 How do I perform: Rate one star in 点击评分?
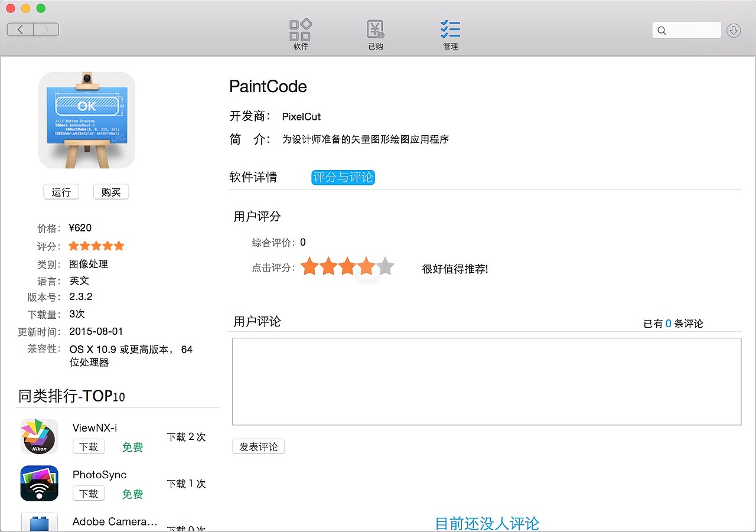click(309, 266)
